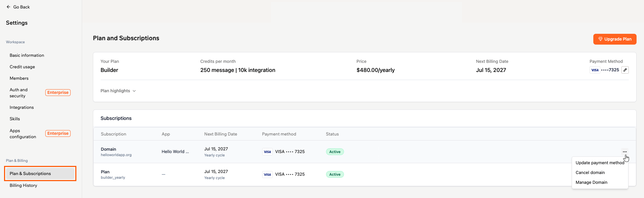Click the back arrow icon beside Go Back
644x198 pixels.
click(x=8, y=7)
